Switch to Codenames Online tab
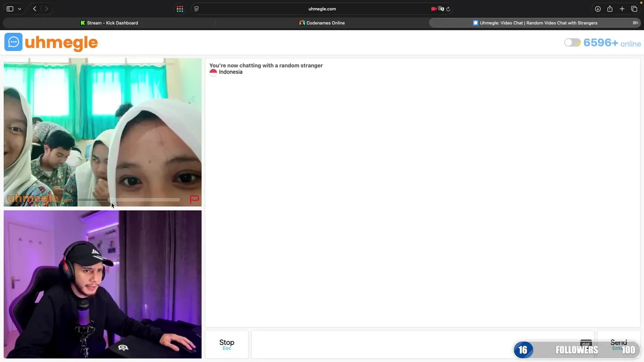This screenshot has width=644, height=362. 322,23
